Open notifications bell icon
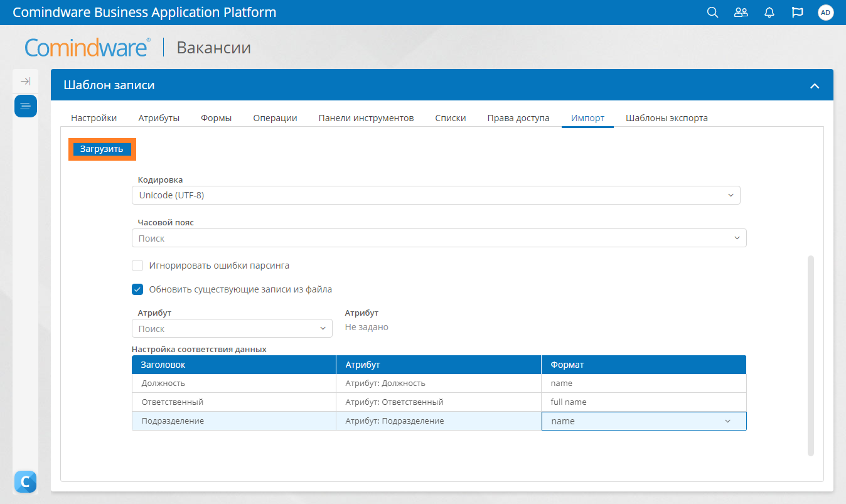The height and width of the screenshot is (504, 846). pyautogui.click(x=769, y=13)
